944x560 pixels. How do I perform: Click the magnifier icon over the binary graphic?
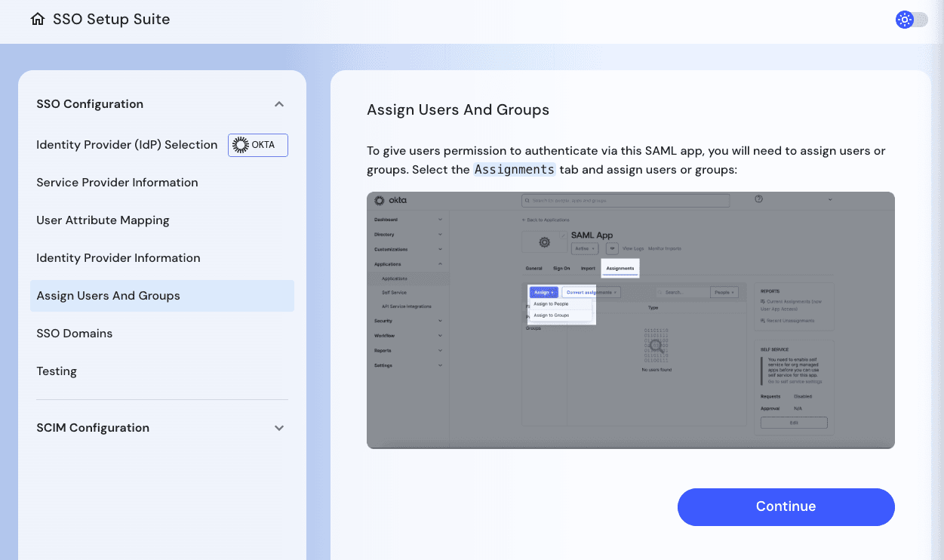(x=655, y=346)
